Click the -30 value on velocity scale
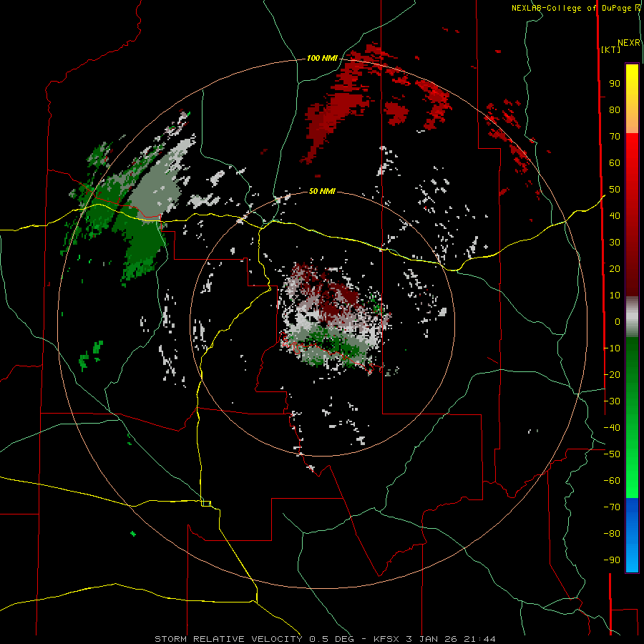Viewport: 644px width, 644px height. (612, 401)
